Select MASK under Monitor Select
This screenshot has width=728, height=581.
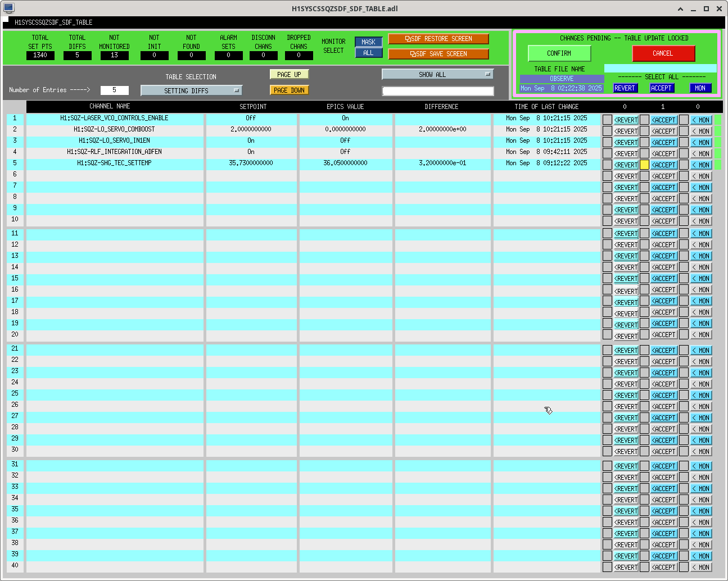(x=368, y=42)
